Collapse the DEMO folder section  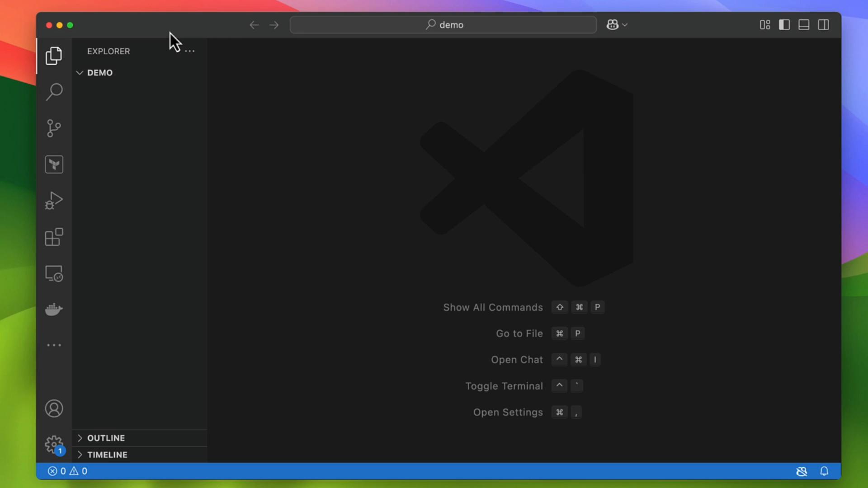[139, 73]
